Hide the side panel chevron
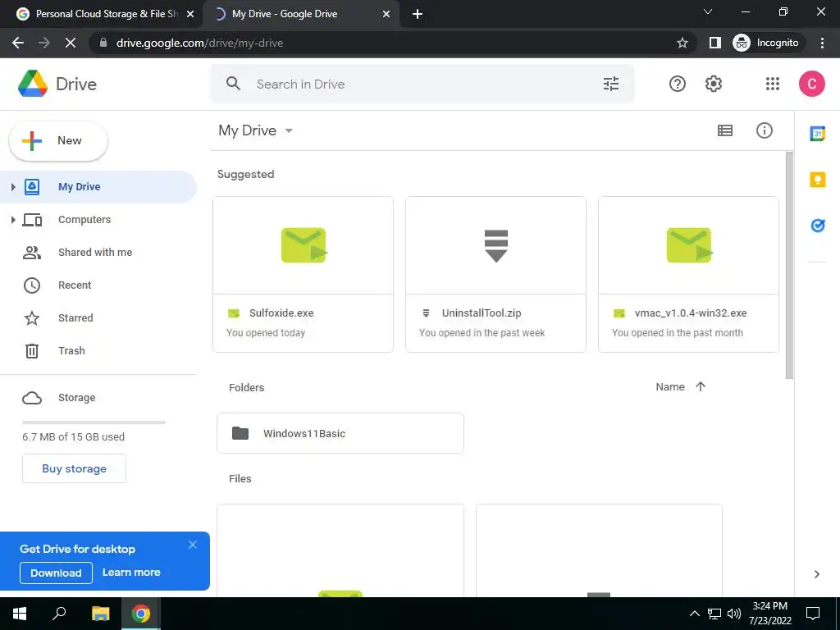 (x=816, y=574)
